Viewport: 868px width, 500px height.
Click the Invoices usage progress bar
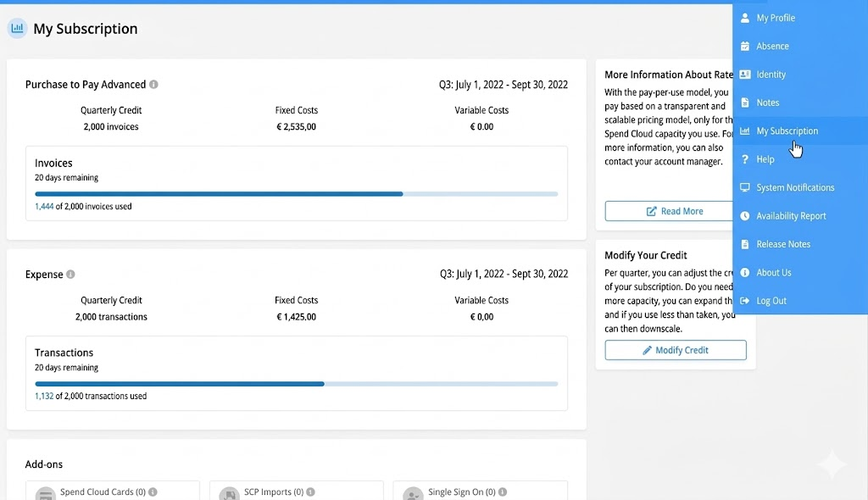point(296,194)
